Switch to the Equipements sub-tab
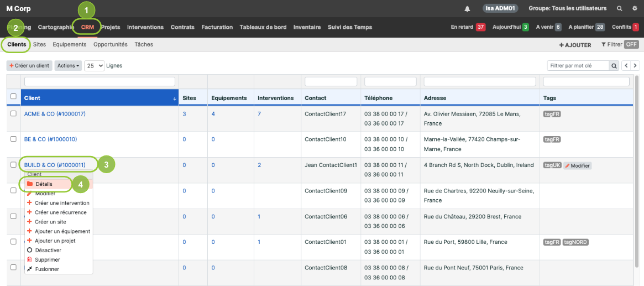Screen dimensions: 644x286 [x=70, y=44]
